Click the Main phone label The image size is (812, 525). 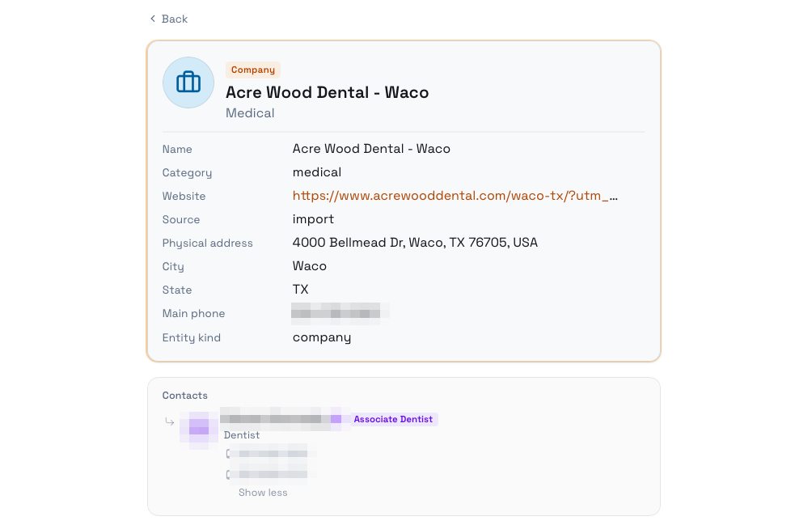193,314
